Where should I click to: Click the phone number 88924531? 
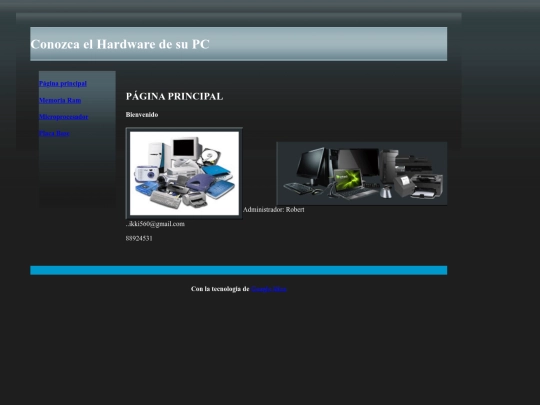click(x=139, y=238)
